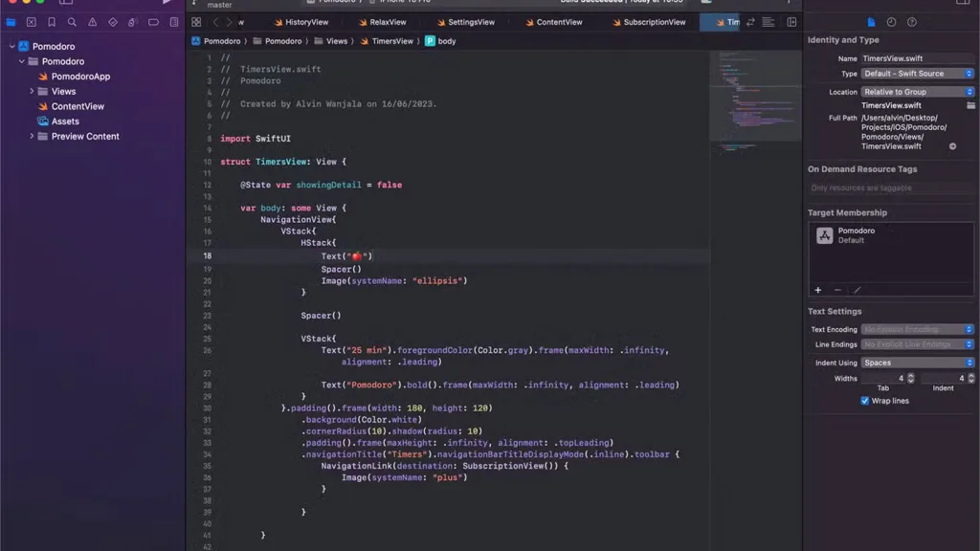Toggle the navigator sidebar button
The height and width of the screenshot is (551, 980).
(x=66, y=2)
